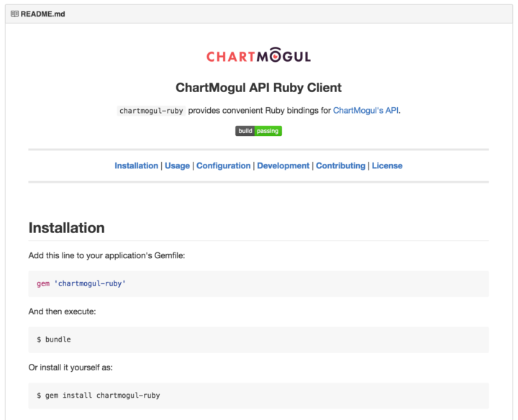The width and height of the screenshot is (518, 420).
Task: Click the ChartMogul logo image
Action: [259, 55]
